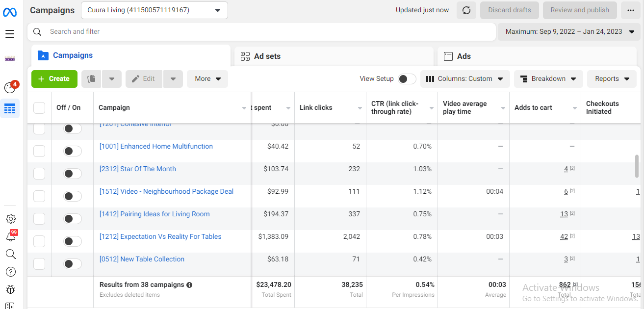Open the Cuura Living account dropdown
644x309 pixels.
(x=154, y=10)
